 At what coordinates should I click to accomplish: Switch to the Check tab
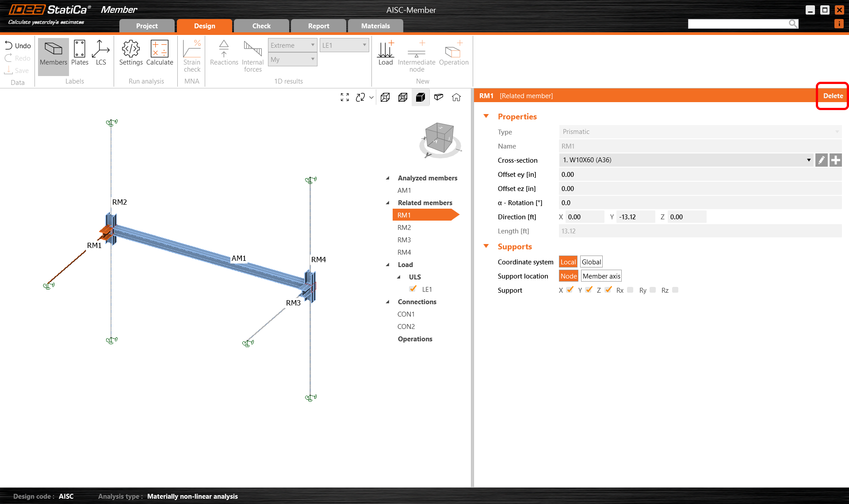tap(261, 26)
